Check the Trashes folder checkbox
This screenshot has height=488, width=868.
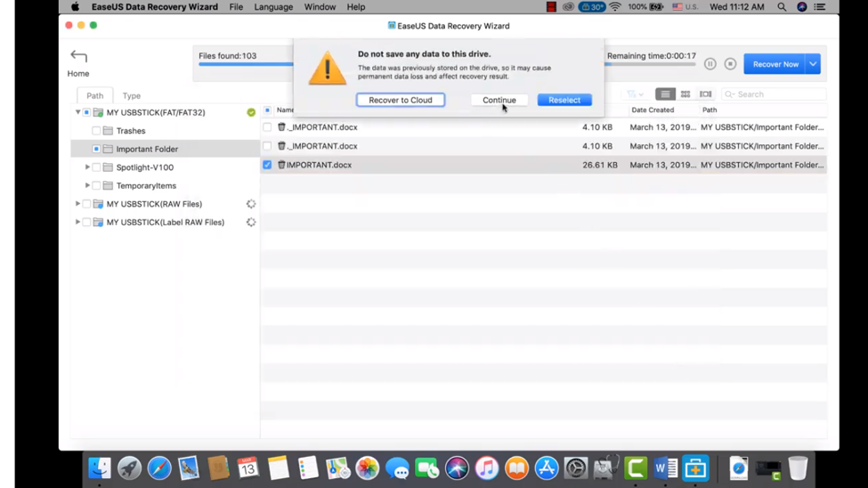pos(96,131)
